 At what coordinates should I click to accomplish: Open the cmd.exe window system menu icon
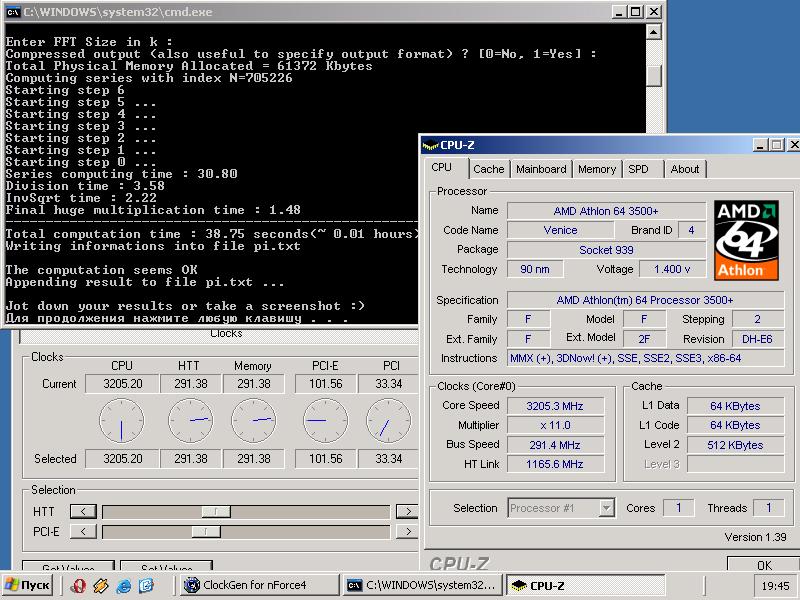click(13, 12)
